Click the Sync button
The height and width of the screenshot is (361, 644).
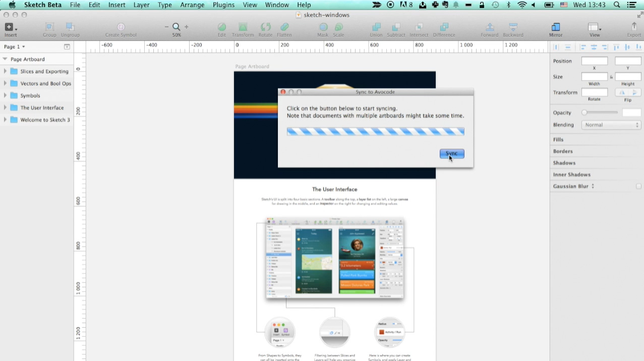point(452,153)
